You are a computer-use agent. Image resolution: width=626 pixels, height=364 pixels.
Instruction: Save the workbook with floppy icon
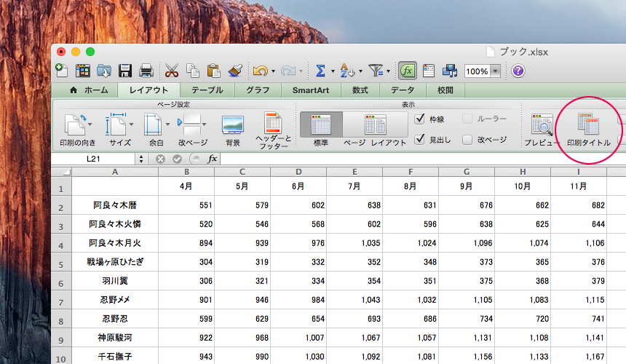point(125,71)
